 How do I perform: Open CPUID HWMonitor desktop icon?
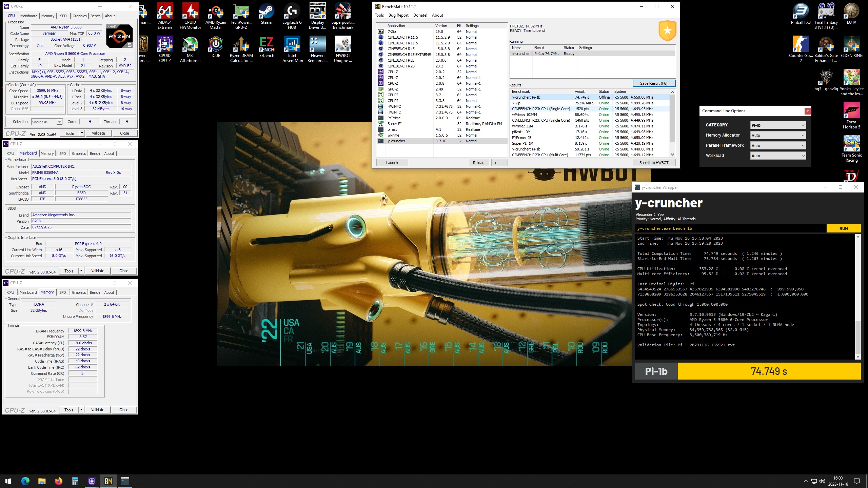tap(190, 16)
